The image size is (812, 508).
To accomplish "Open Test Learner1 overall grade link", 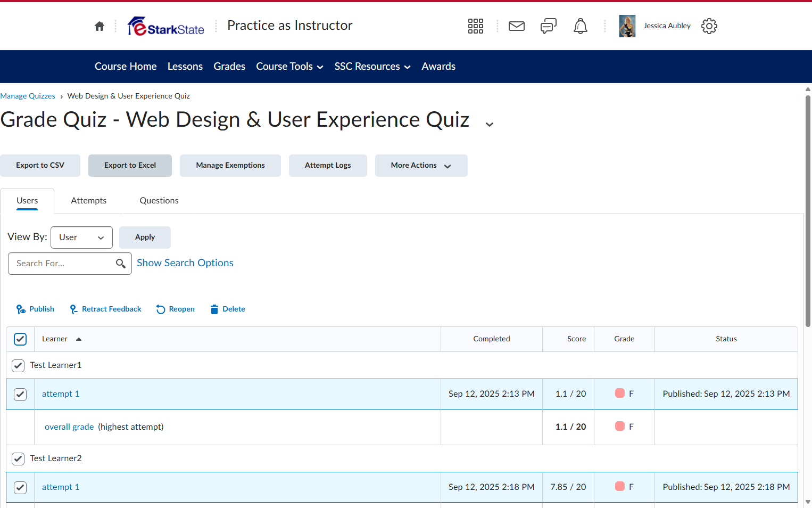I will [x=69, y=427].
